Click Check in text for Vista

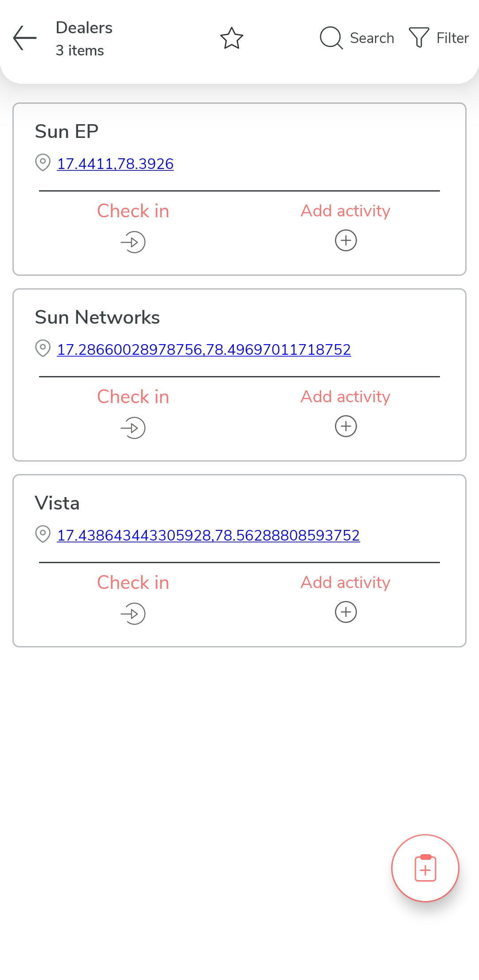[133, 583]
